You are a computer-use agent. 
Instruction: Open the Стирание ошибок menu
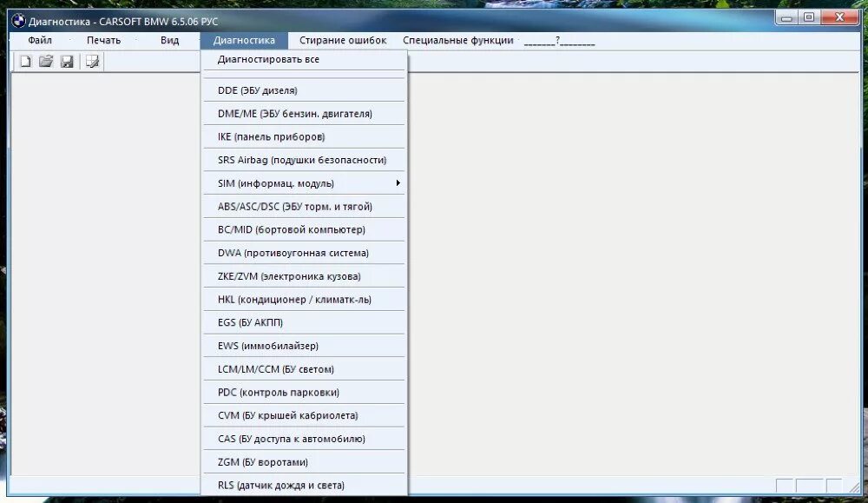343,41
